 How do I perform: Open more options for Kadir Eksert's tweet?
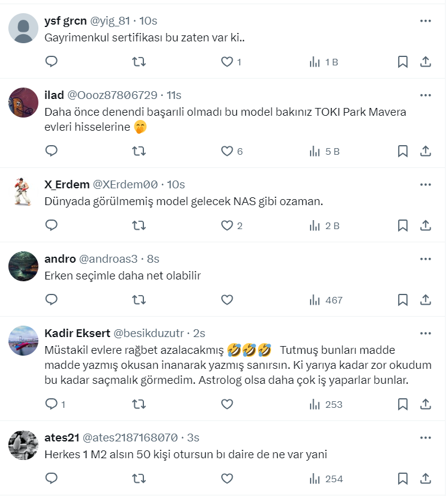click(x=425, y=333)
